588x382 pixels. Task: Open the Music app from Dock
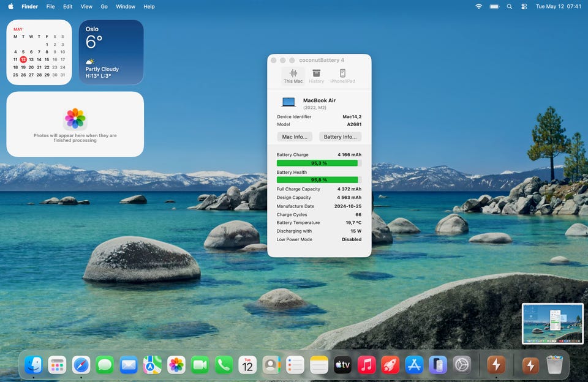coord(366,365)
